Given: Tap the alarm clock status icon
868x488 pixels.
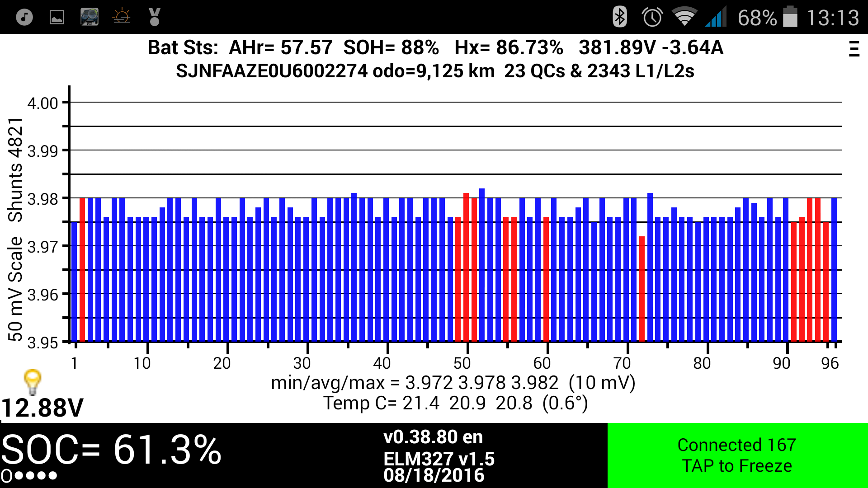Looking at the screenshot, I should pos(652,17).
